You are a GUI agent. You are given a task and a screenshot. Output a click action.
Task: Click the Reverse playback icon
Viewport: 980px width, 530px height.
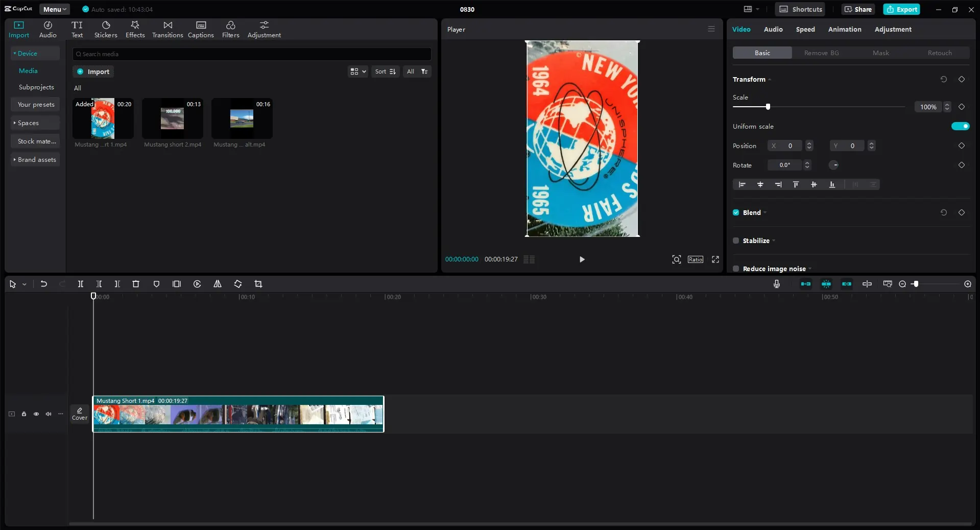tap(197, 284)
